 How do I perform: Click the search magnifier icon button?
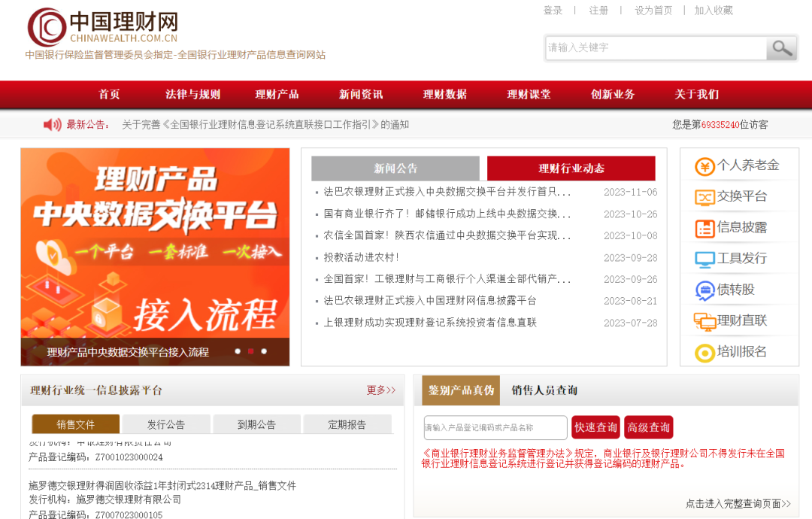(x=781, y=48)
